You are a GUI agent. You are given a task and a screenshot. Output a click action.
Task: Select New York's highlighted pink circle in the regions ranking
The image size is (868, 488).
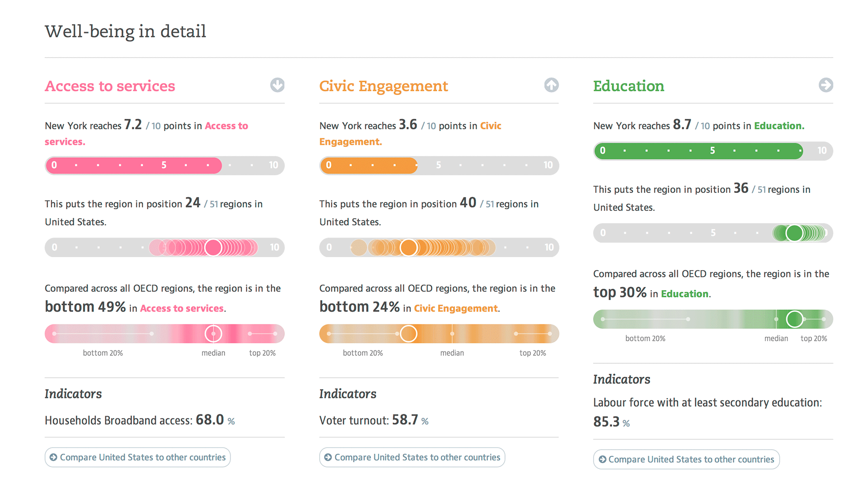point(213,247)
